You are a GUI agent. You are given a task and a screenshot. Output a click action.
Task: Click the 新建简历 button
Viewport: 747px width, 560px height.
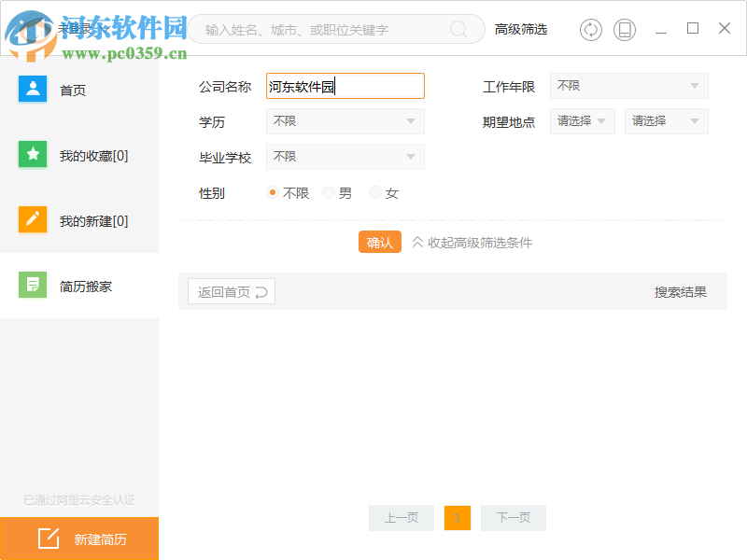(x=79, y=539)
